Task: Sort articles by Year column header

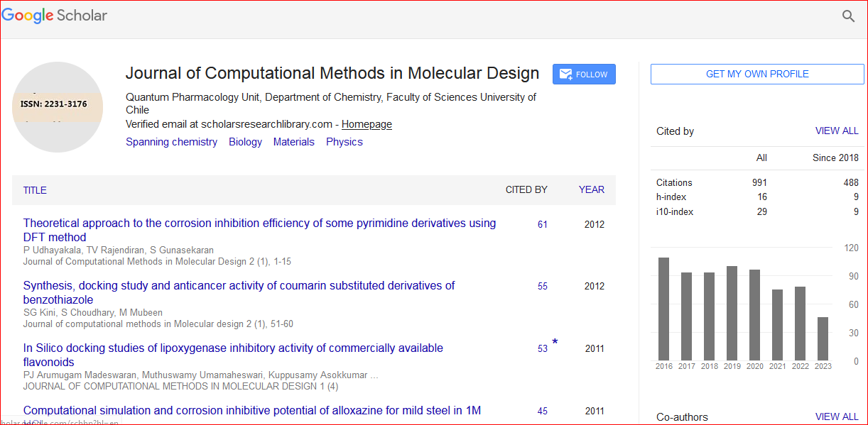Action: pos(591,189)
